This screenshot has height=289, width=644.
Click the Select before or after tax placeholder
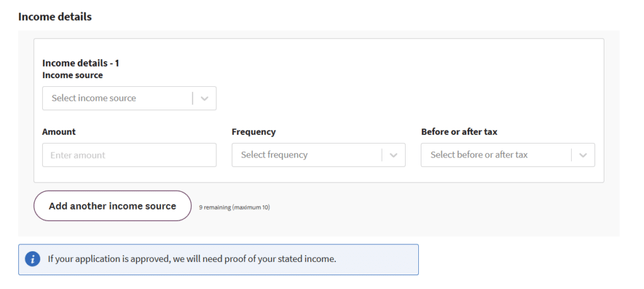tap(479, 155)
